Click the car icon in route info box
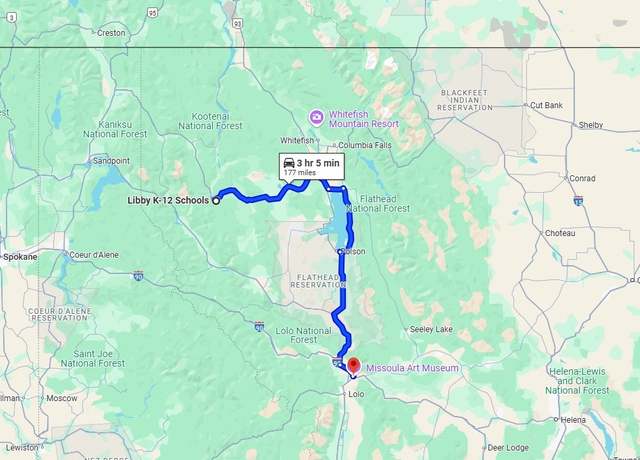Image resolution: width=640 pixels, height=460 pixels. coord(289,163)
